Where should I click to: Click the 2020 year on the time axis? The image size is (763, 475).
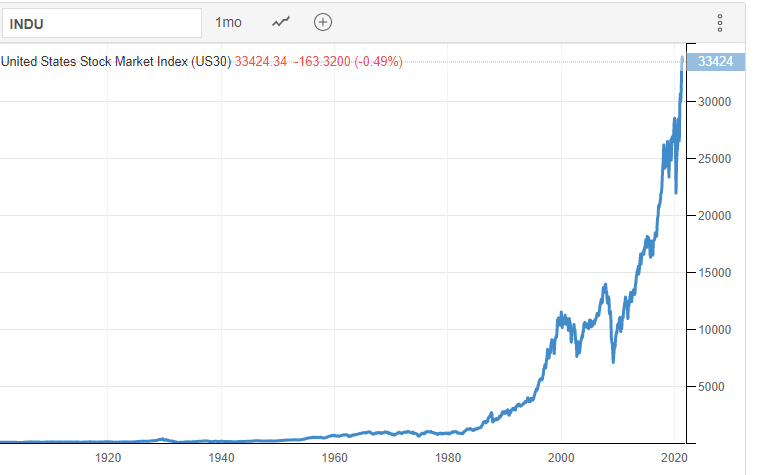click(x=675, y=458)
